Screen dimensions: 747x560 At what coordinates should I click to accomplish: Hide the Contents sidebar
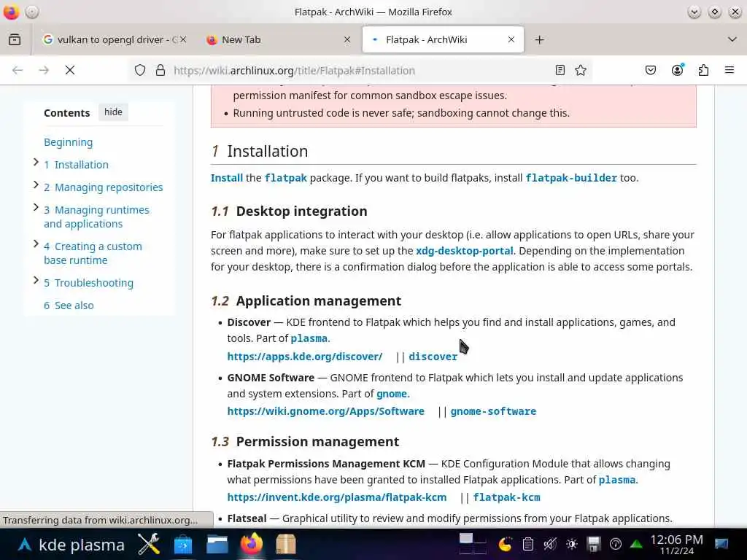pyautogui.click(x=113, y=112)
